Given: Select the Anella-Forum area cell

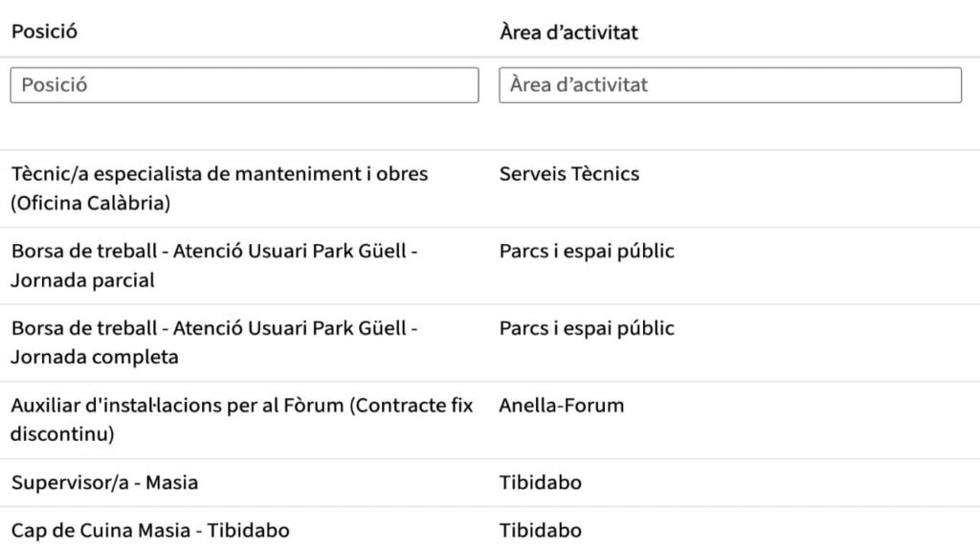Looking at the screenshot, I should point(561,406).
